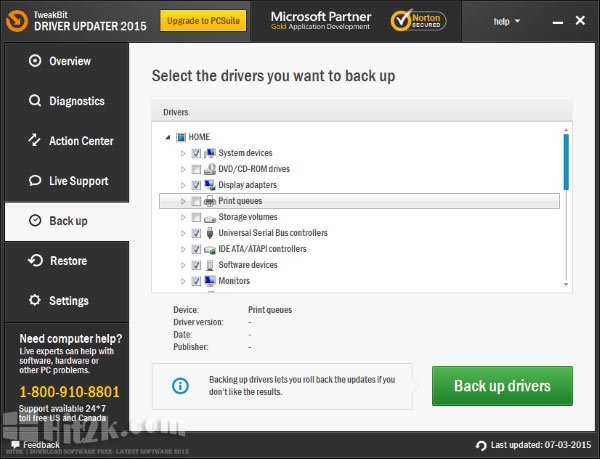Uncheck the Monitors checkbox
600x459 pixels.
pos(196,281)
